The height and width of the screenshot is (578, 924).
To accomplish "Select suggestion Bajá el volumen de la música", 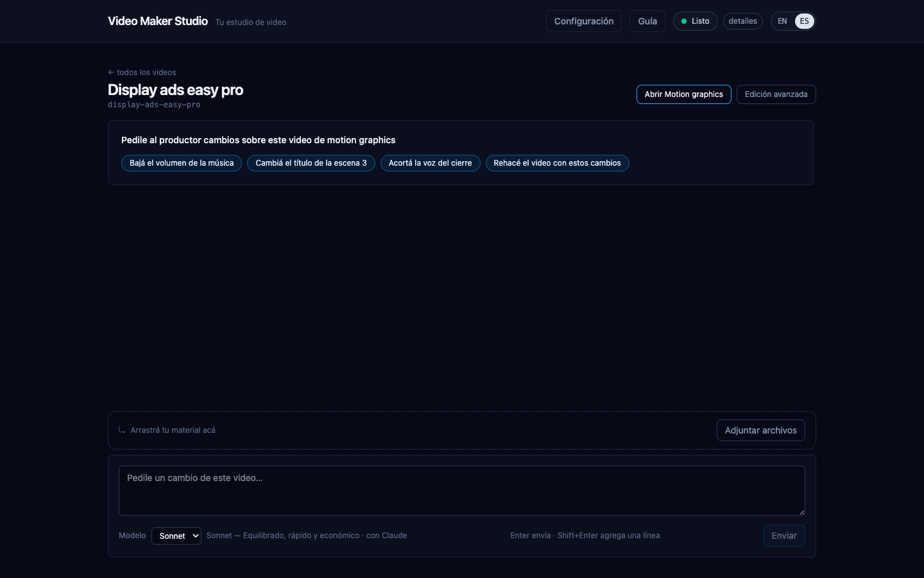I will point(182,163).
